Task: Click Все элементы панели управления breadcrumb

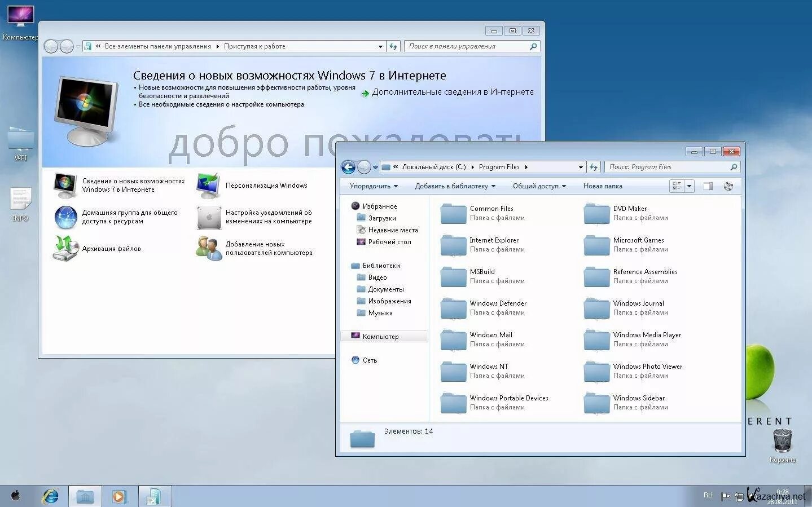Action: (157, 46)
